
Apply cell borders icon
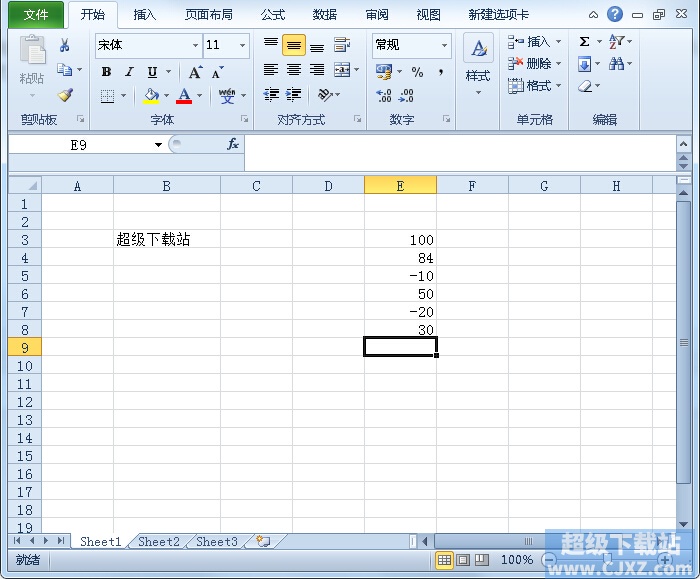click(x=107, y=96)
